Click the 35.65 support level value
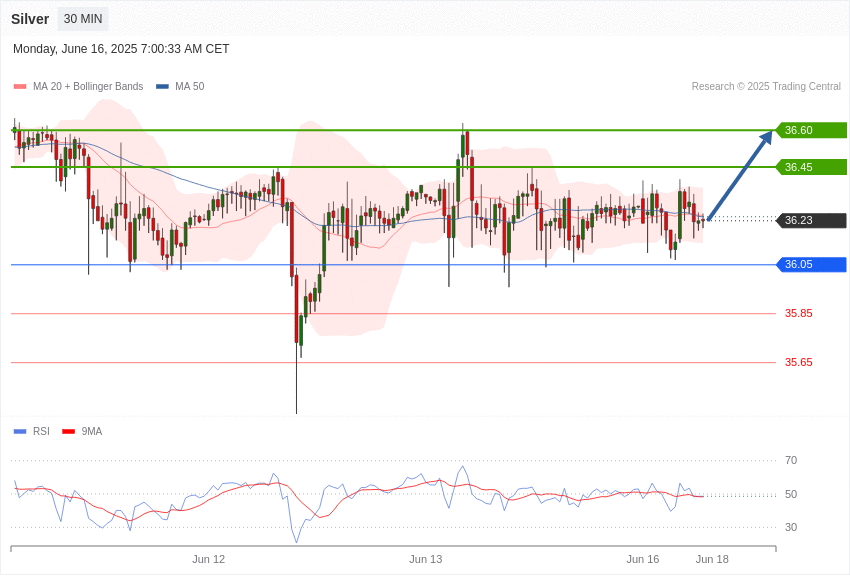Image resolution: width=850 pixels, height=576 pixels. 799,362
